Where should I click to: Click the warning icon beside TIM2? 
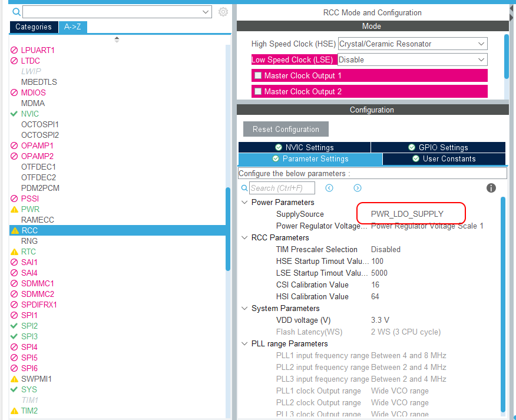(14, 411)
